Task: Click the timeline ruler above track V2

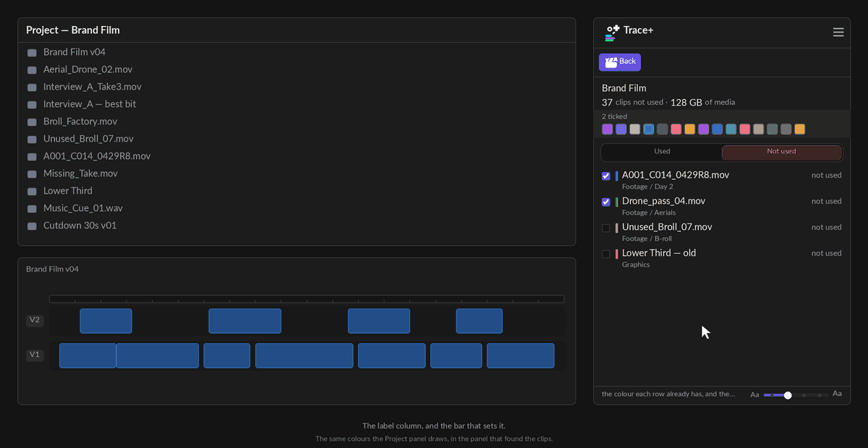Action: click(x=307, y=298)
